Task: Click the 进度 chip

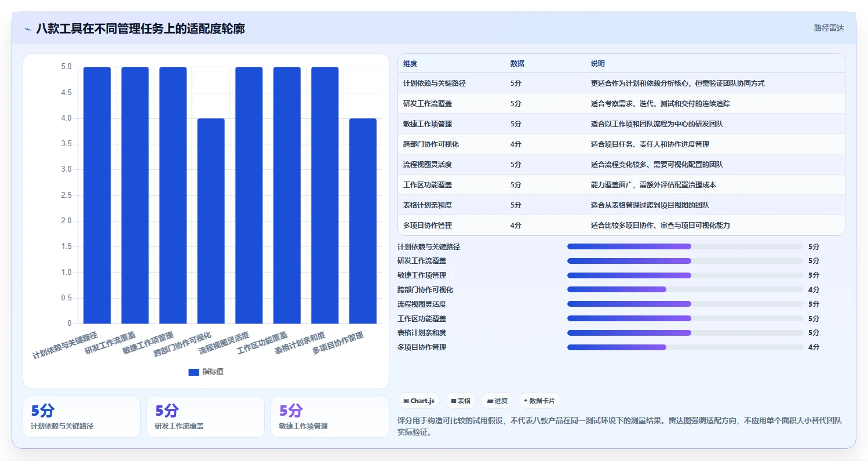Action: [497, 401]
